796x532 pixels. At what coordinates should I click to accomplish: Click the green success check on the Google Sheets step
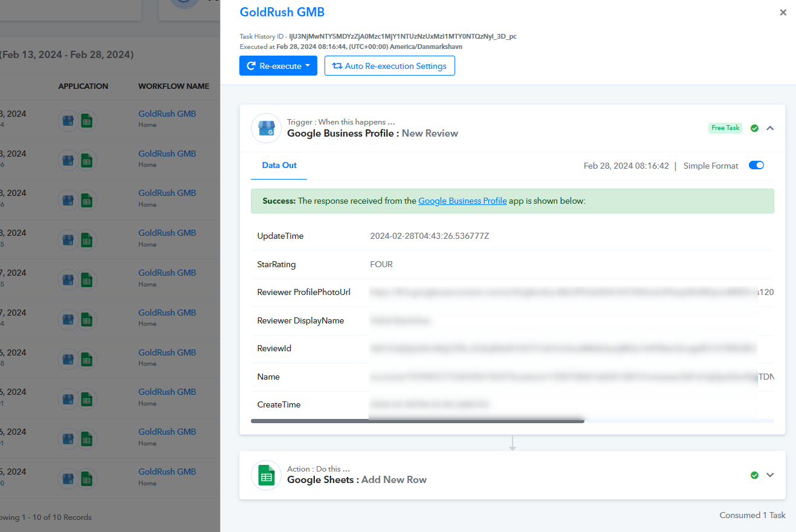[x=754, y=475]
